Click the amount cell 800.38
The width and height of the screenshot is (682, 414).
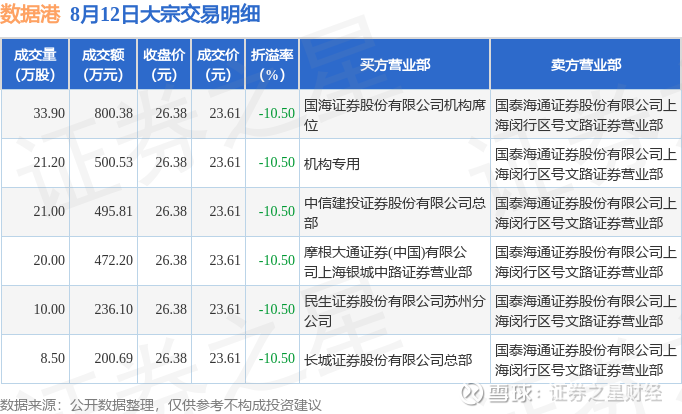pyautogui.click(x=114, y=114)
